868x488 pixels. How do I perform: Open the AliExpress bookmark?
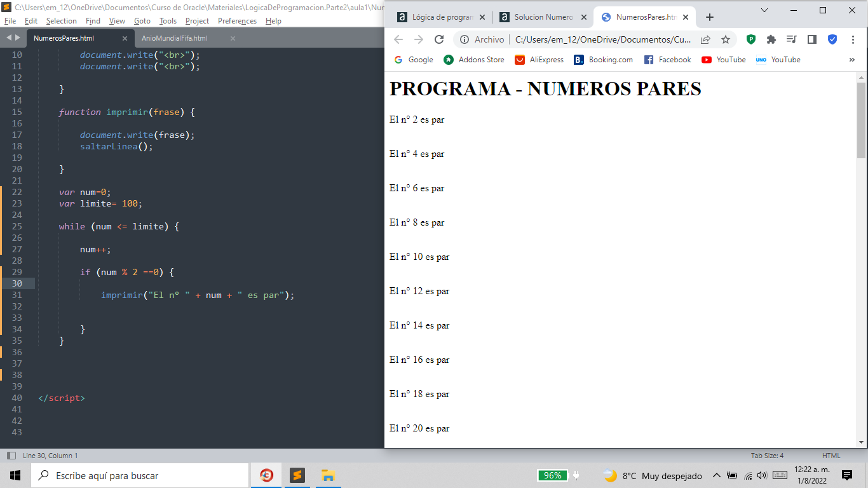tap(539, 60)
